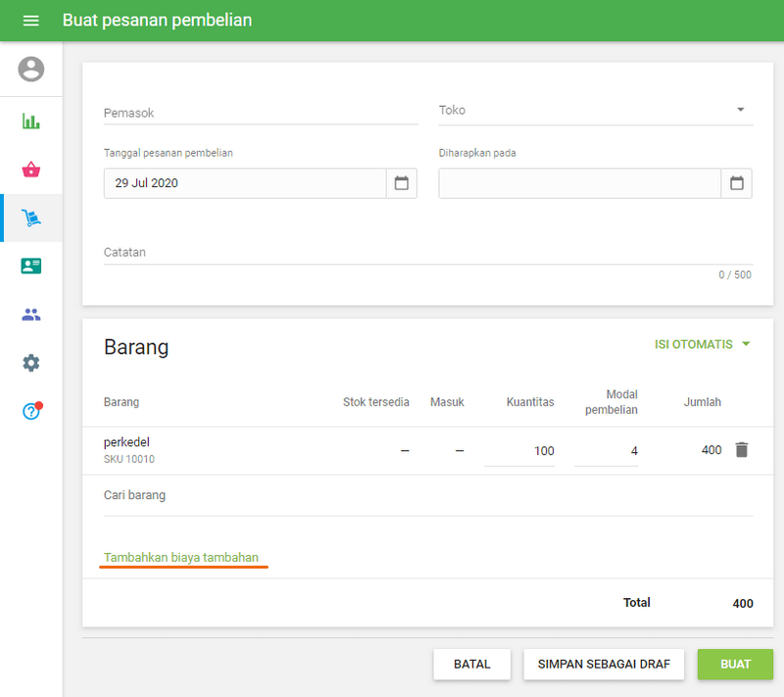Viewport: 784px width, 697px height.
Task: Delete the perkedel row with trash icon
Action: (x=742, y=450)
